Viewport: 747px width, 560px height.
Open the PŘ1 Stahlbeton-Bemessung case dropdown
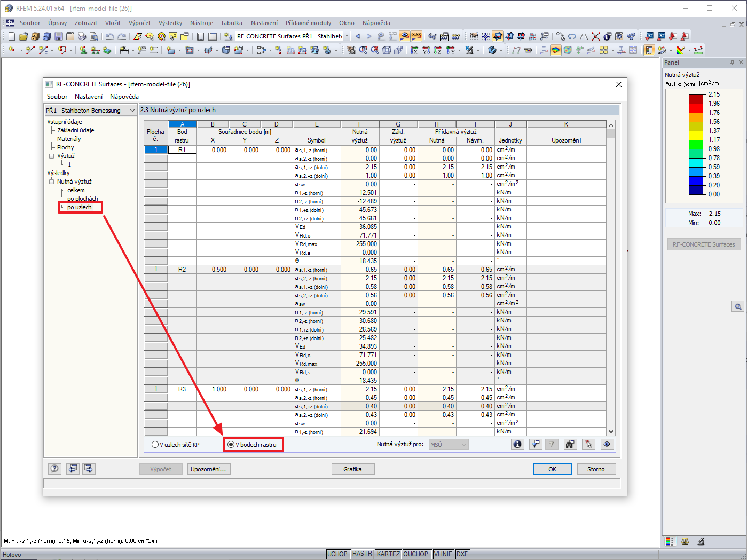pyautogui.click(x=91, y=111)
